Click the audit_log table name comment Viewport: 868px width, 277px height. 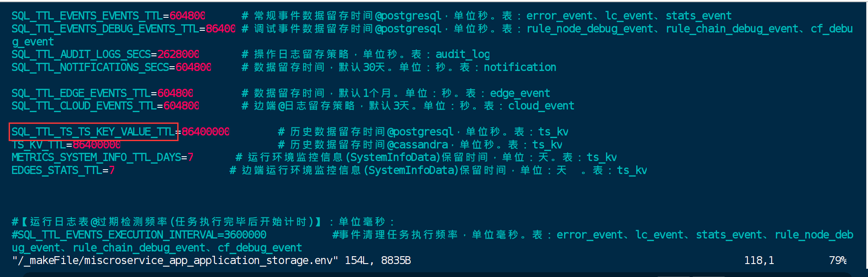click(463, 55)
